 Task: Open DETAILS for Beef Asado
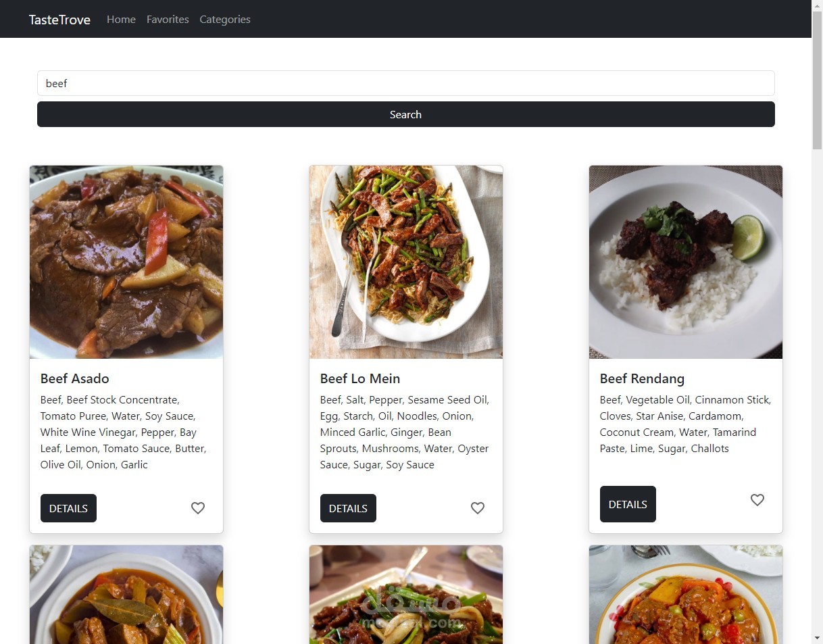(x=68, y=508)
